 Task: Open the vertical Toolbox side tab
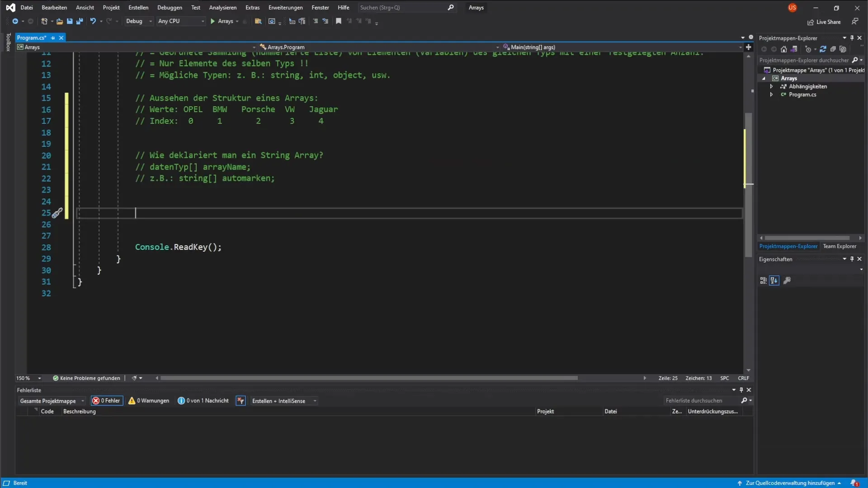click(8, 42)
